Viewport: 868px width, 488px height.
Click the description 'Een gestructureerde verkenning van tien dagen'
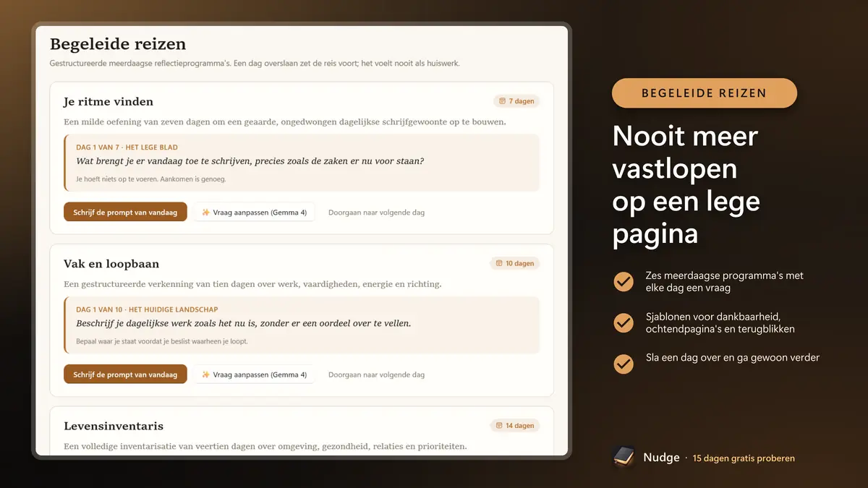252,284
